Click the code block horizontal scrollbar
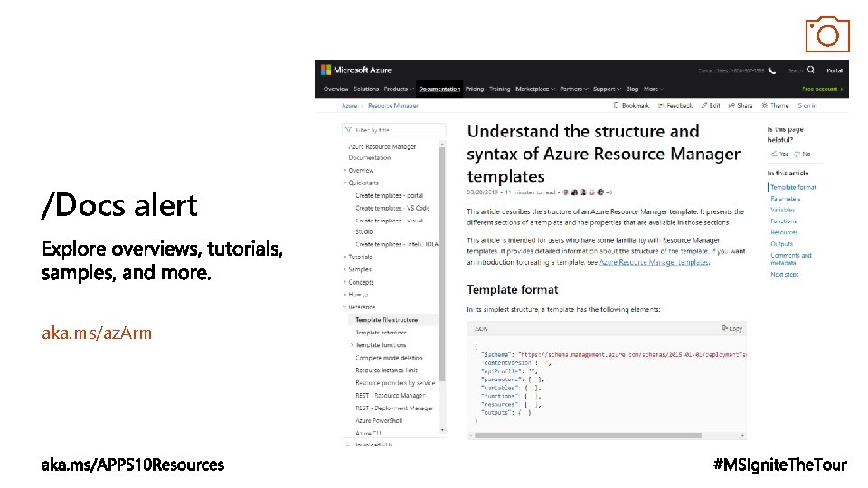The image size is (868, 488). click(588, 436)
